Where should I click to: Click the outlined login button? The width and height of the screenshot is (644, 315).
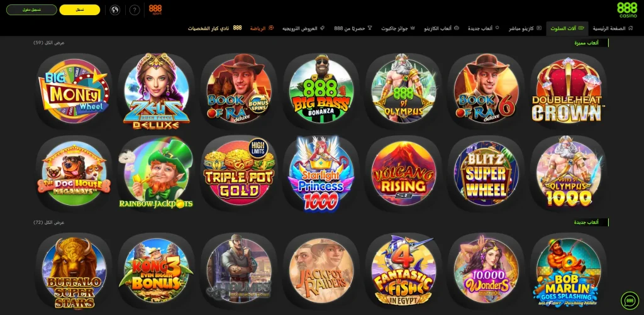[x=31, y=10]
